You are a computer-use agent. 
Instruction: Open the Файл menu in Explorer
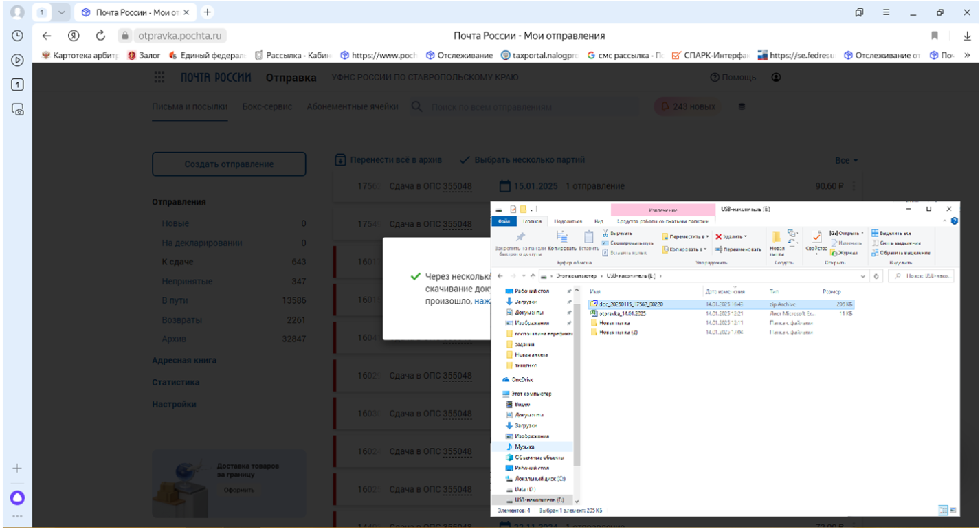coord(504,221)
